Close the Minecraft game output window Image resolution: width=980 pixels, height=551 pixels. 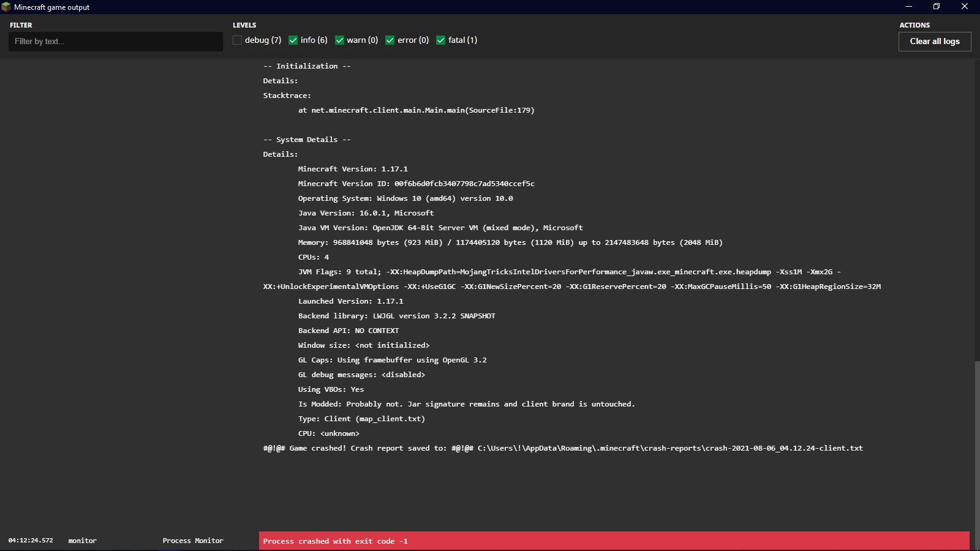pos(965,7)
